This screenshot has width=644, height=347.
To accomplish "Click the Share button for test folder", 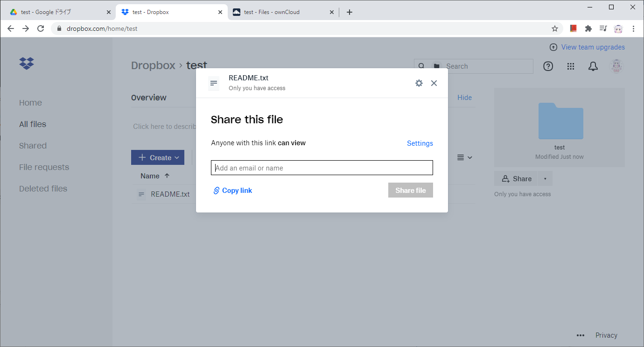I will pos(516,178).
